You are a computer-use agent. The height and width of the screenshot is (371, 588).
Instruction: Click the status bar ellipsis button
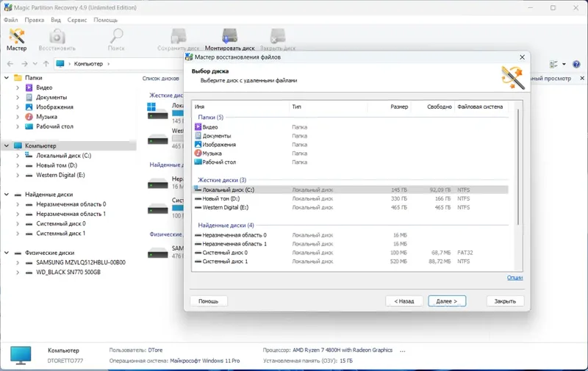(402, 351)
